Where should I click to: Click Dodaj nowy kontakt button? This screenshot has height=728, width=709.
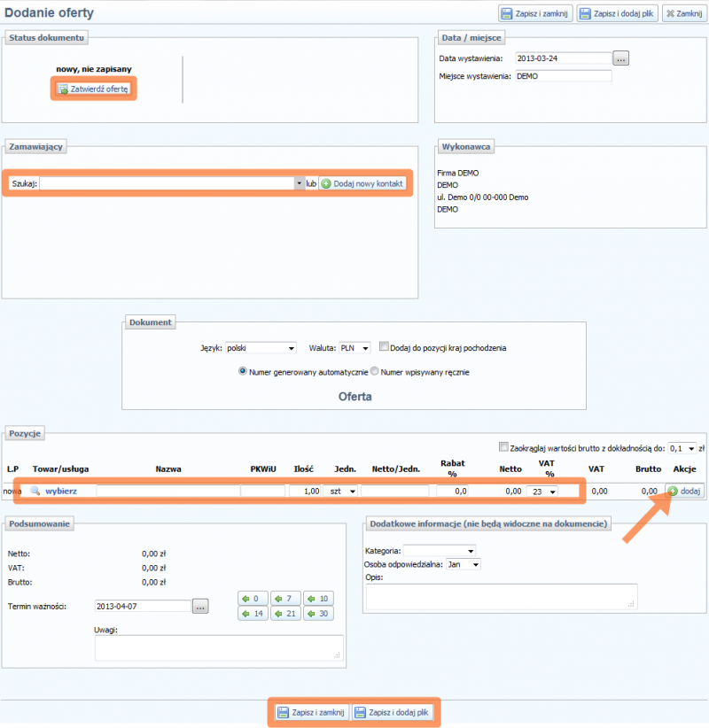click(362, 183)
